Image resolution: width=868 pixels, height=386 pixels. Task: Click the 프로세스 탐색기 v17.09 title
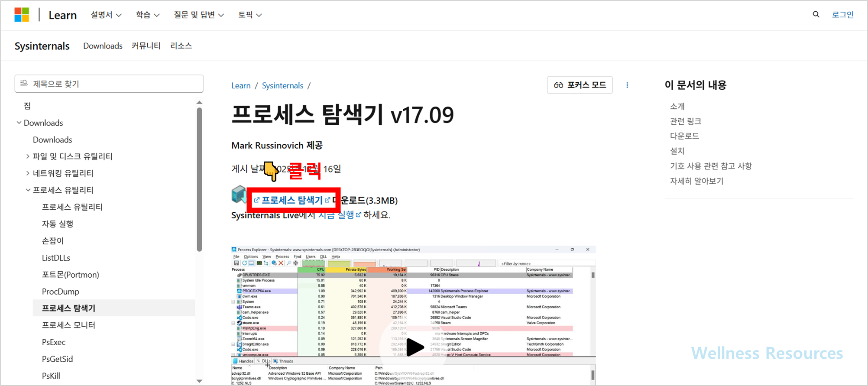tap(342, 115)
